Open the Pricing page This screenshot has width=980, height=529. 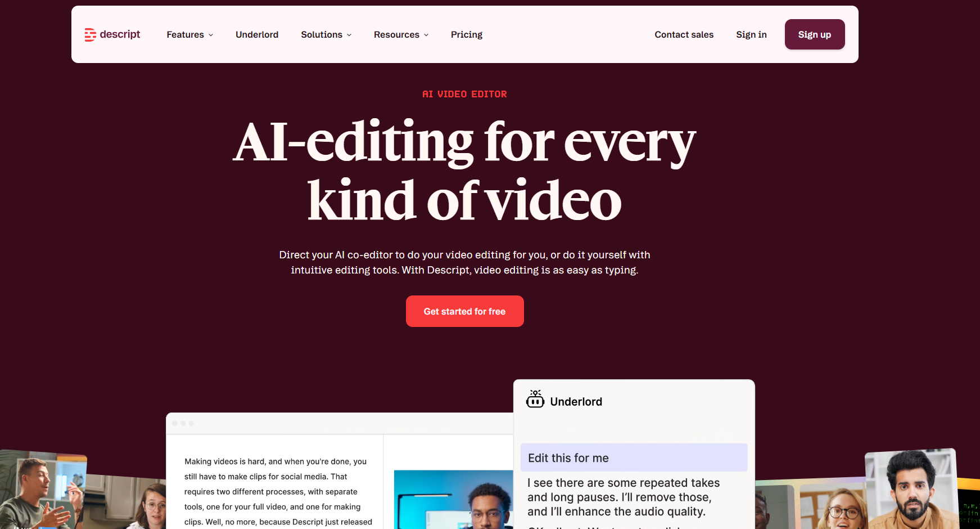(x=467, y=35)
